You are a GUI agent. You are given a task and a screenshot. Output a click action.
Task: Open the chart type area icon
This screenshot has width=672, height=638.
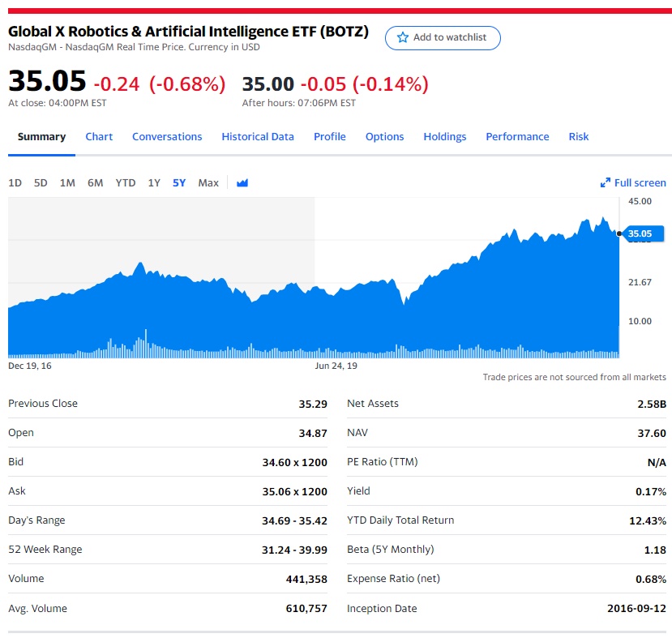242,183
